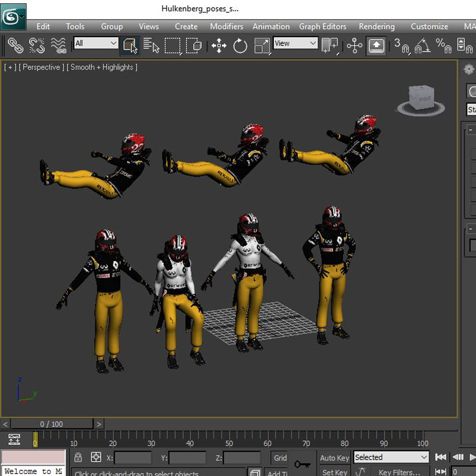Open the All selection filter dropdown
Screen dimensions: 476x476
pos(96,43)
